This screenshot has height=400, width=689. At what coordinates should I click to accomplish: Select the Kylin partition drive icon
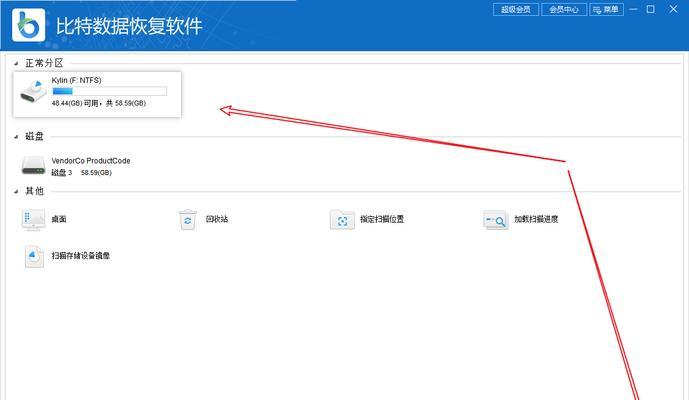(x=33, y=92)
